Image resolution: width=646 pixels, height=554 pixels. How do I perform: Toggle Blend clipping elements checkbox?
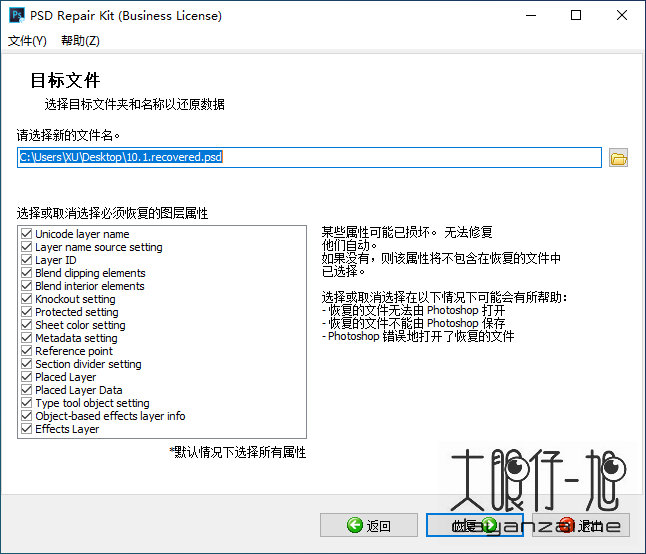(x=26, y=273)
